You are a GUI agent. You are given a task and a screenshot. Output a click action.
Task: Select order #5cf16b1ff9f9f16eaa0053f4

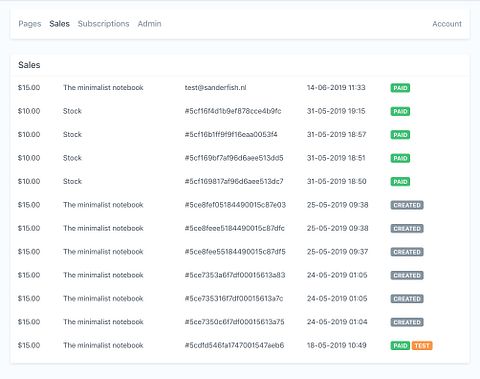tap(231, 134)
